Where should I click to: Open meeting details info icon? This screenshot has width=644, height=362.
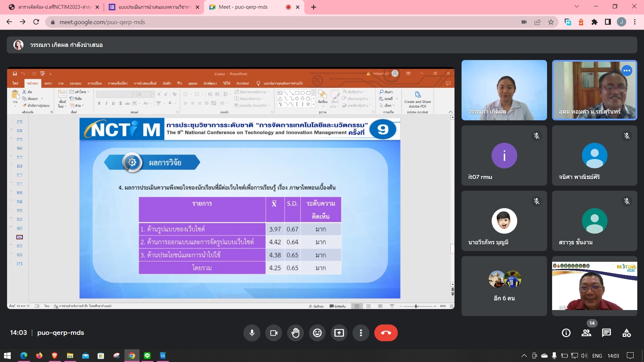pyautogui.click(x=566, y=333)
